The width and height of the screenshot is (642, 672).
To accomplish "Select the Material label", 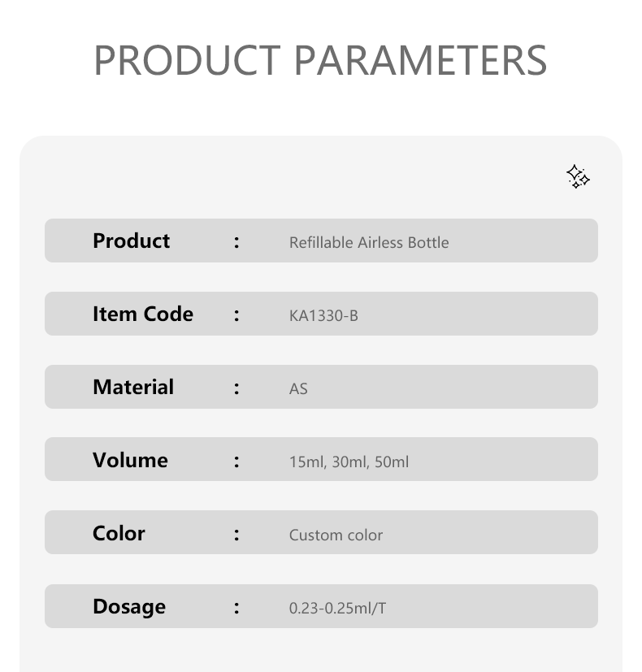I will pos(133,387).
